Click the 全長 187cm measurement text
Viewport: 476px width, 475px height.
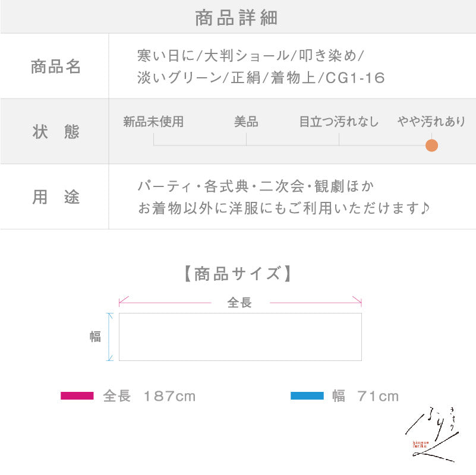coord(149,396)
